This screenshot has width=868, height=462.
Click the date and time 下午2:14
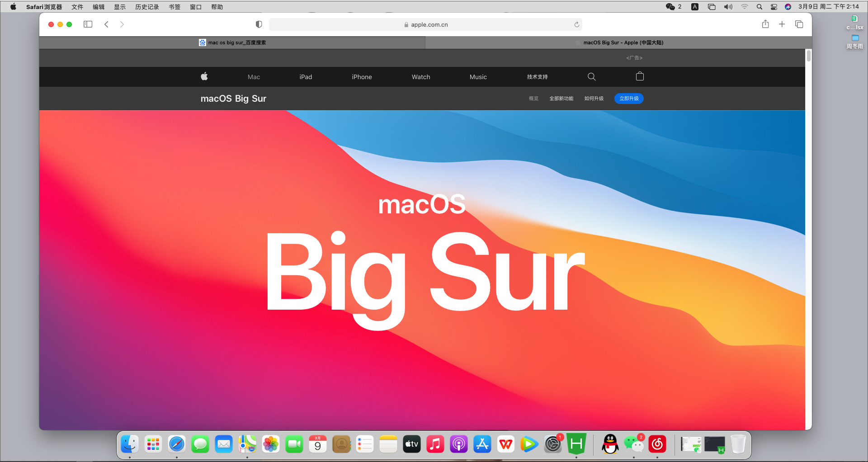pos(828,6)
